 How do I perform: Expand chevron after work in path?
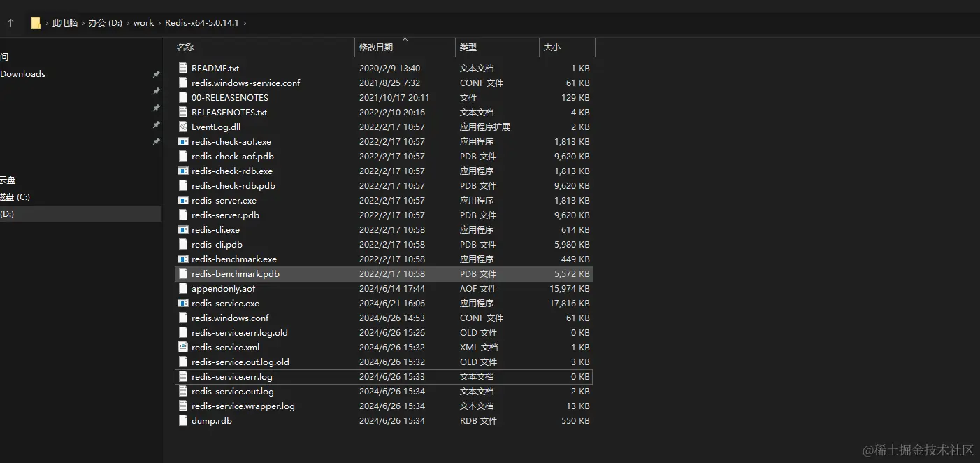pos(159,23)
